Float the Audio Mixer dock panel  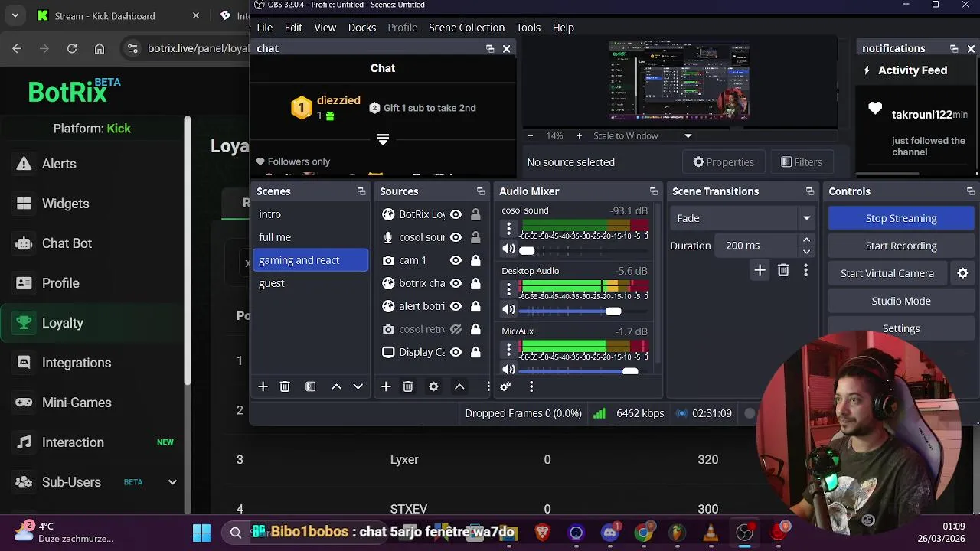pos(654,191)
